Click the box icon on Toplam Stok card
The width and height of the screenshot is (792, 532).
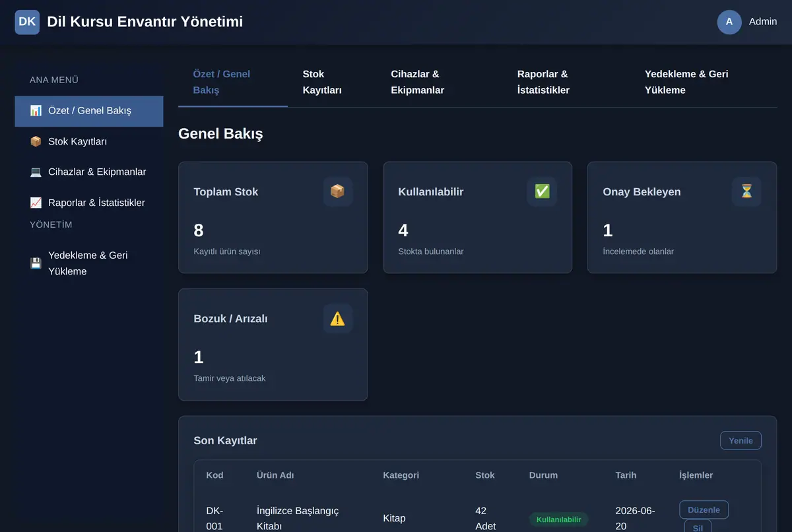pos(337,191)
